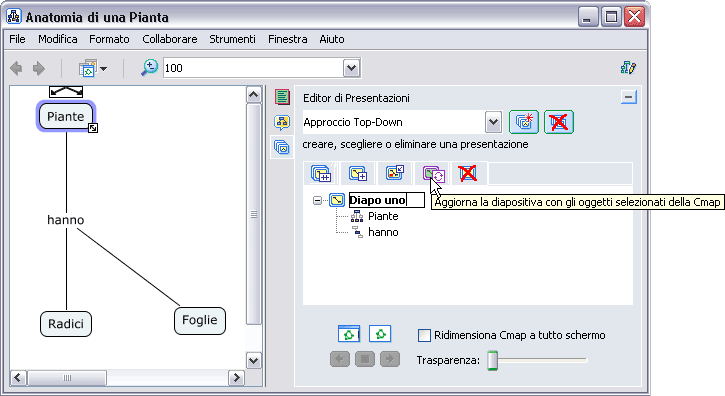Click the update slide with selected objects icon
This screenshot has width=725, height=396.
433,174
